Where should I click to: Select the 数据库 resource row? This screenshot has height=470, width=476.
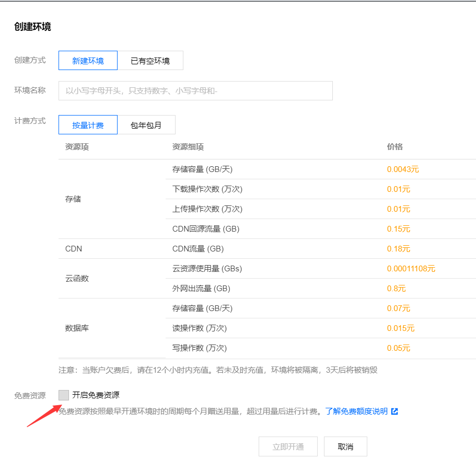76,328
